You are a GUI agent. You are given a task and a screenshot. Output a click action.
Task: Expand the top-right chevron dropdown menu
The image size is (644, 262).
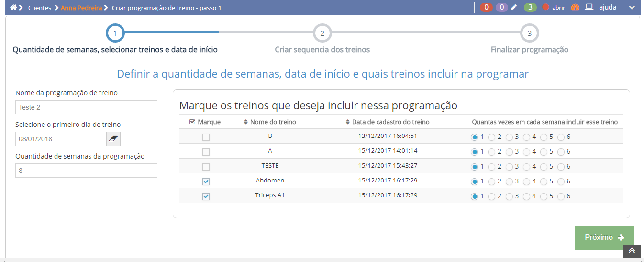[632, 8]
